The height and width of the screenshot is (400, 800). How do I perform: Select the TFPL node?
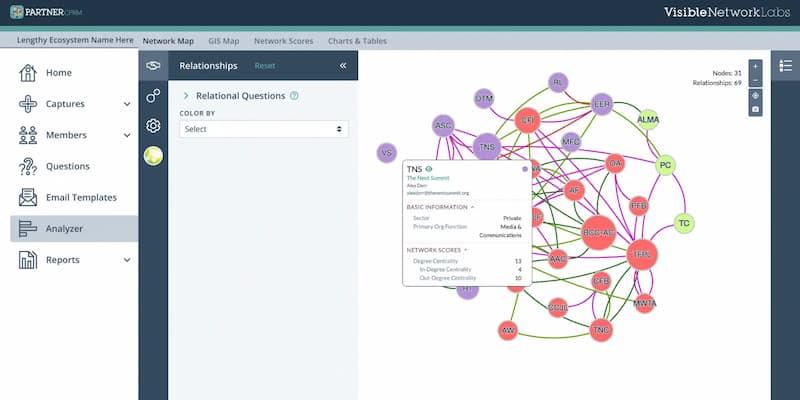tap(642, 255)
